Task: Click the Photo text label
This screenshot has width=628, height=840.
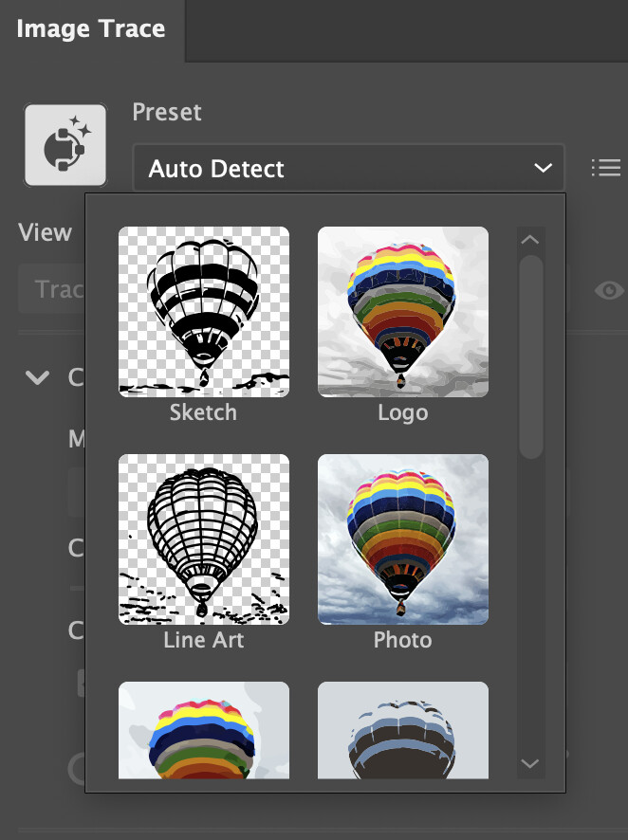Action: pyautogui.click(x=402, y=640)
